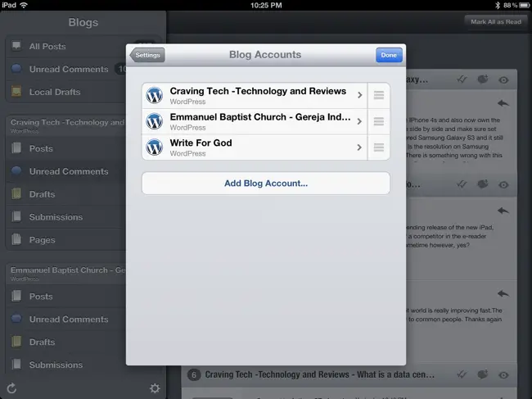532x399 pixels.
Task: Open Submissions under Emmanuel Baptist Church
Action: [66, 365]
